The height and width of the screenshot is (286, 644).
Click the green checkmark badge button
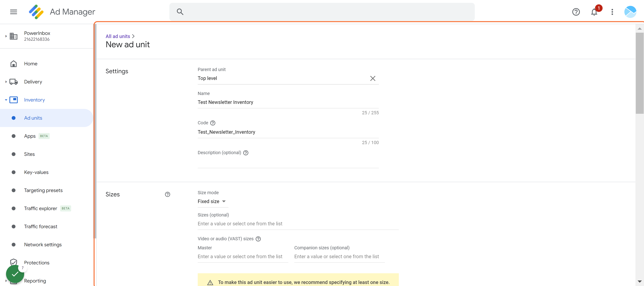(15, 274)
